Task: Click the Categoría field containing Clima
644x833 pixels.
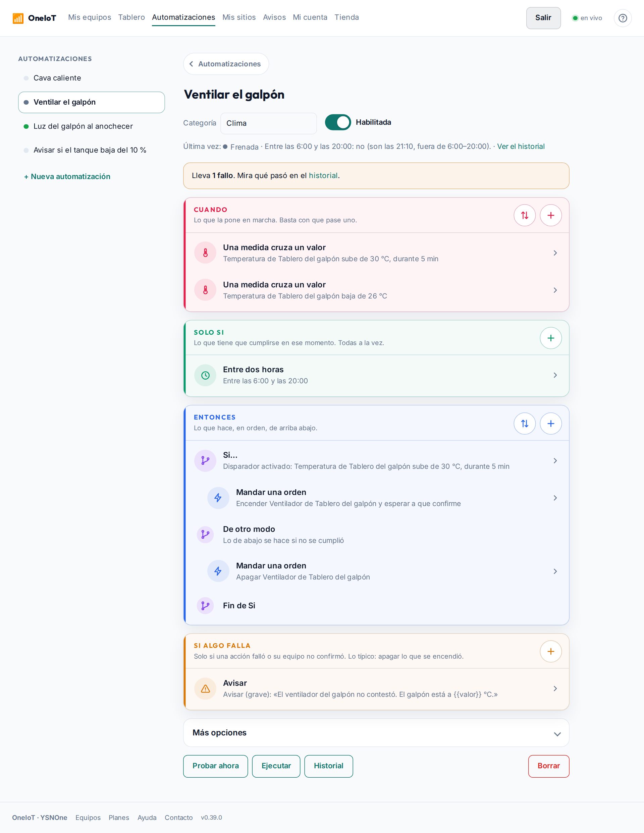Action: pos(269,123)
